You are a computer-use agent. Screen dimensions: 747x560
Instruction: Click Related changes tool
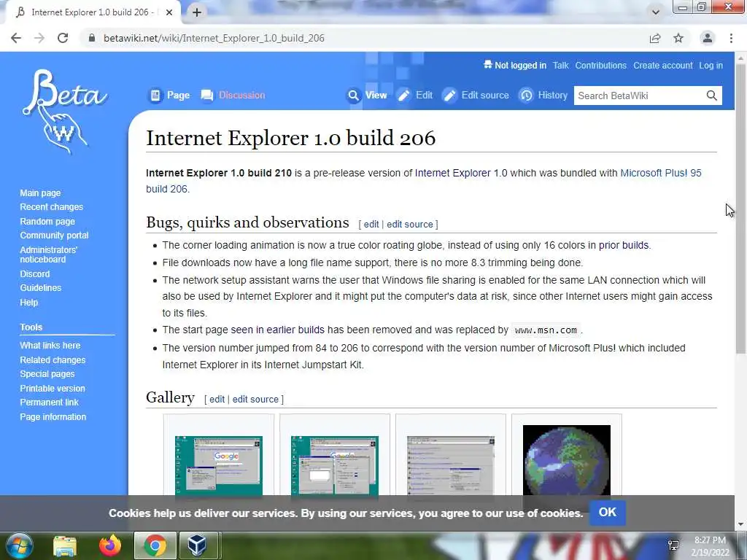click(x=53, y=360)
